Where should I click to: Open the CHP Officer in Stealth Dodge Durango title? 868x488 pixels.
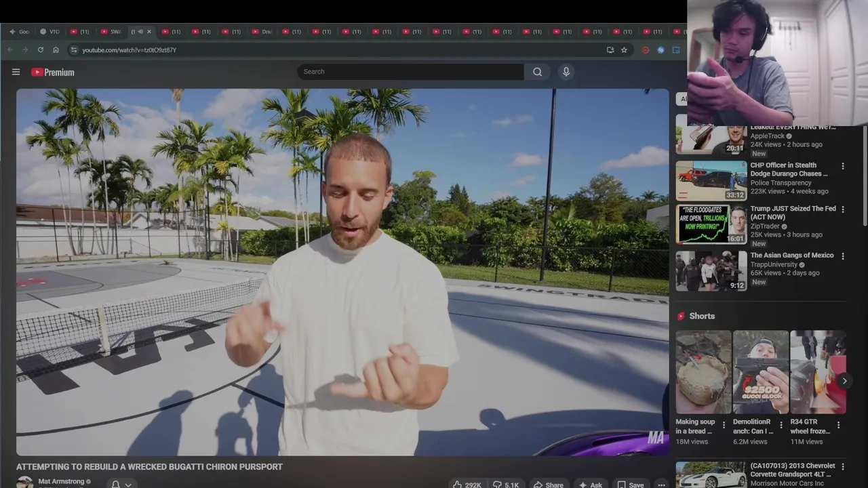789,169
